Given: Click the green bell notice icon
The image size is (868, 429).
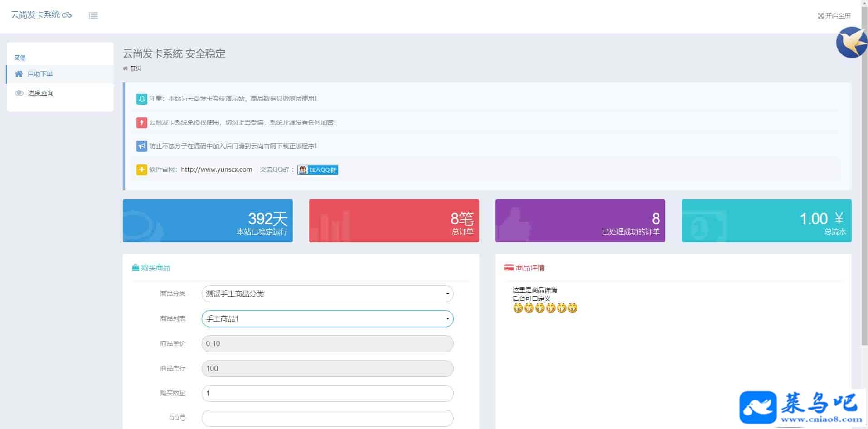Looking at the screenshot, I should pos(141,99).
